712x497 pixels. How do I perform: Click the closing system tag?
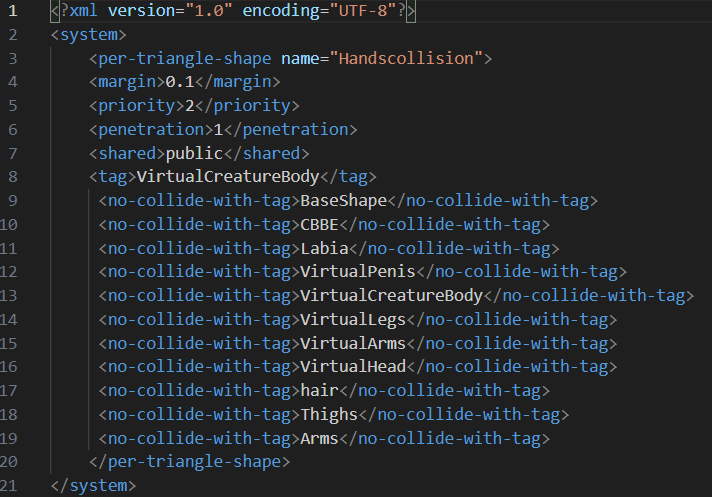click(x=93, y=486)
